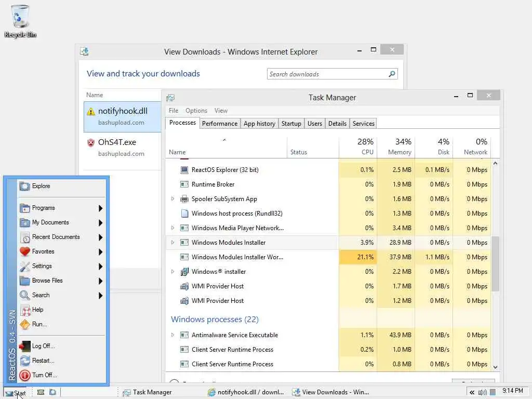Open the View menu in Task Manager

(x=221, y=111)
